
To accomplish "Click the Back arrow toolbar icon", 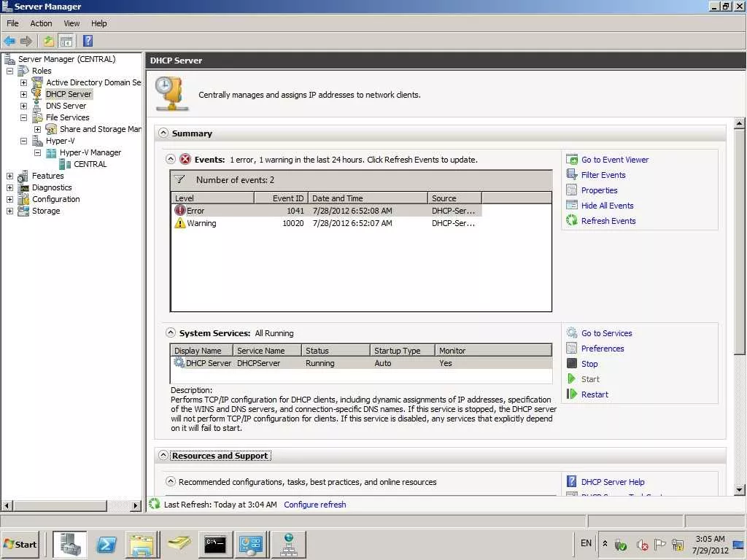I will pyautogui.click(x=9, y=41).
